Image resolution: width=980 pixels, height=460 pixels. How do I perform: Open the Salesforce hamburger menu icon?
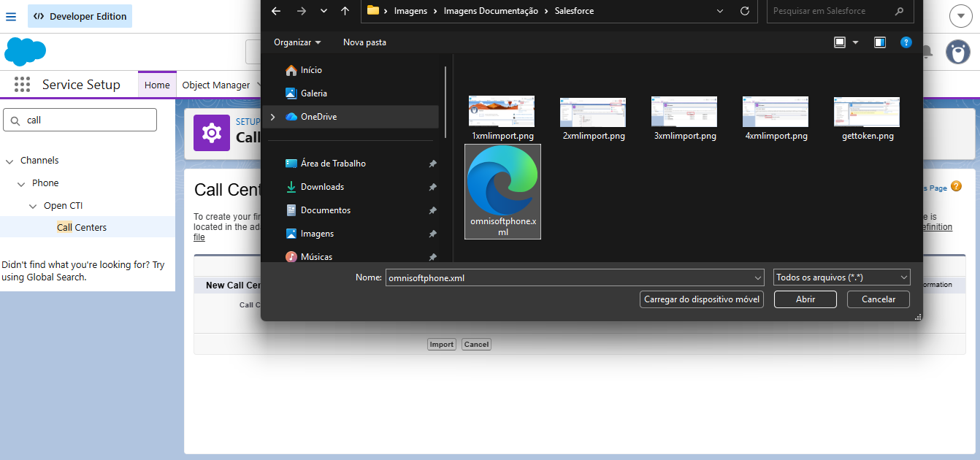(x=11, y=16)
